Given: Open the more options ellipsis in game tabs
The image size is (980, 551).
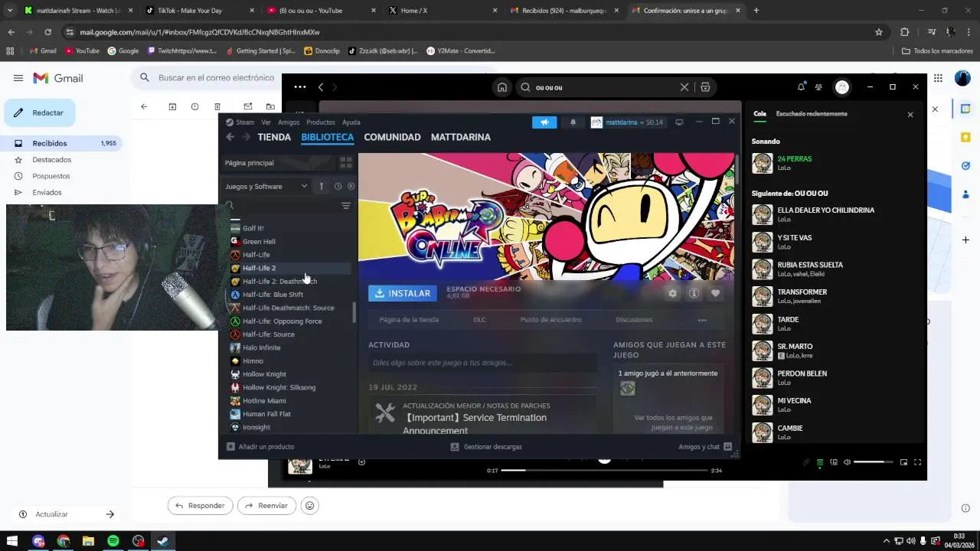Looking at the screenshot, I should 702,320.
